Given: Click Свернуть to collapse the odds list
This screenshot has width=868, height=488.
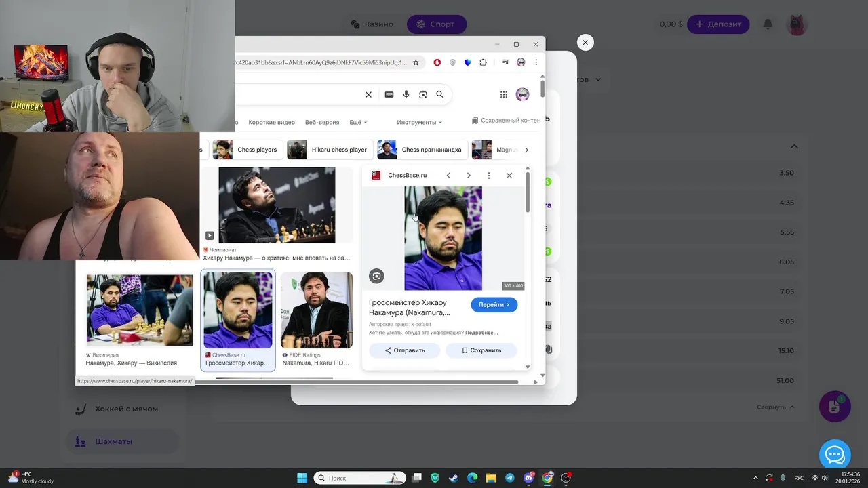Looking at the screenshot, I should 775,407.
